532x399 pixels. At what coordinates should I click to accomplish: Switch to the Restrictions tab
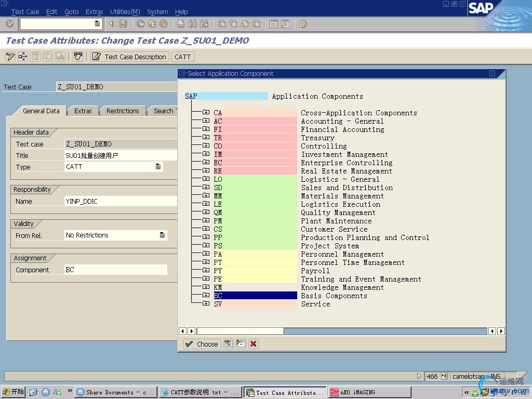point(123,111)
